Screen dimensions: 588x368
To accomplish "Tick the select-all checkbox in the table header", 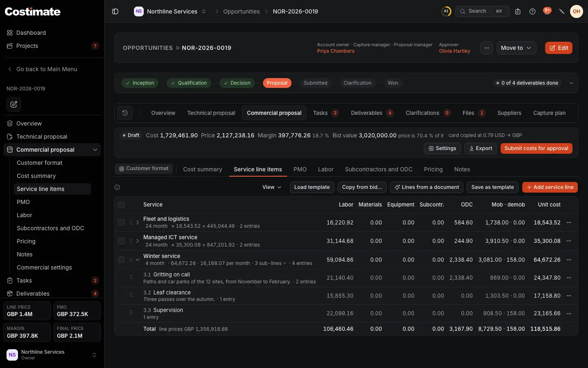I will 121,205.
